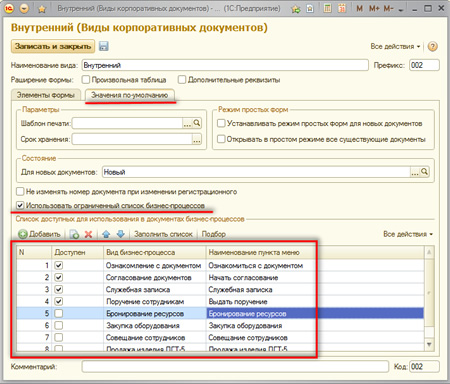The width and height of the screenshot is (450, 384).
Task: Select Закупка оборудования business process cell
Action: (155, 325)
